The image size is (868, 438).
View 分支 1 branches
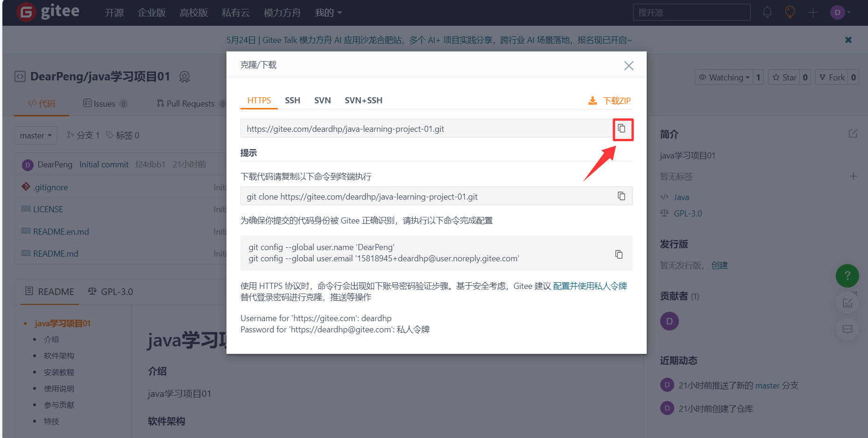83,135
